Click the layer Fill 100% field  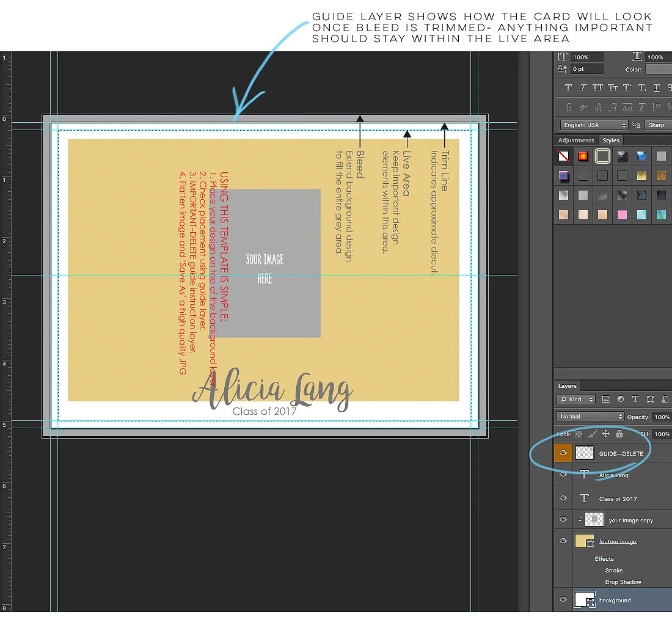coord(662,434)
